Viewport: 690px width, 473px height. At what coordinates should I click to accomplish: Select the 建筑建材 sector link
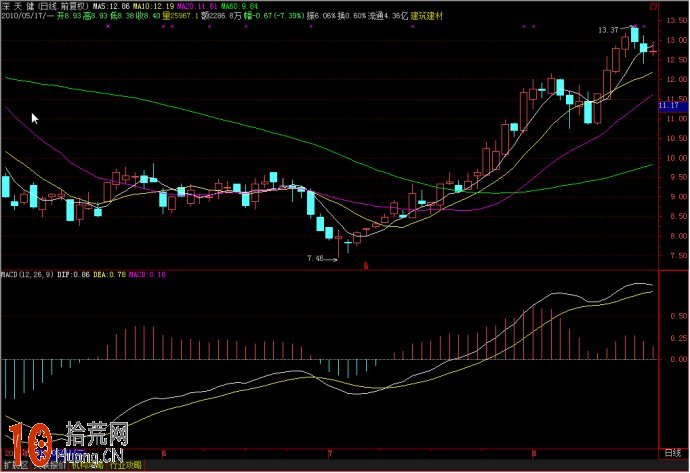pyautogui.click(x=451, y=16)
